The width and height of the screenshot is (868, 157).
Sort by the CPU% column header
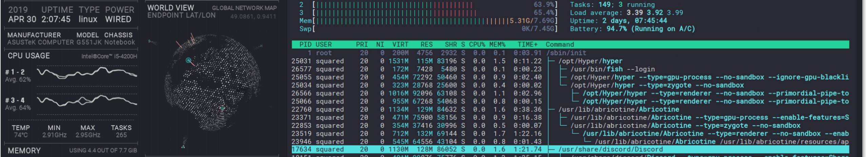click(477, 44)
